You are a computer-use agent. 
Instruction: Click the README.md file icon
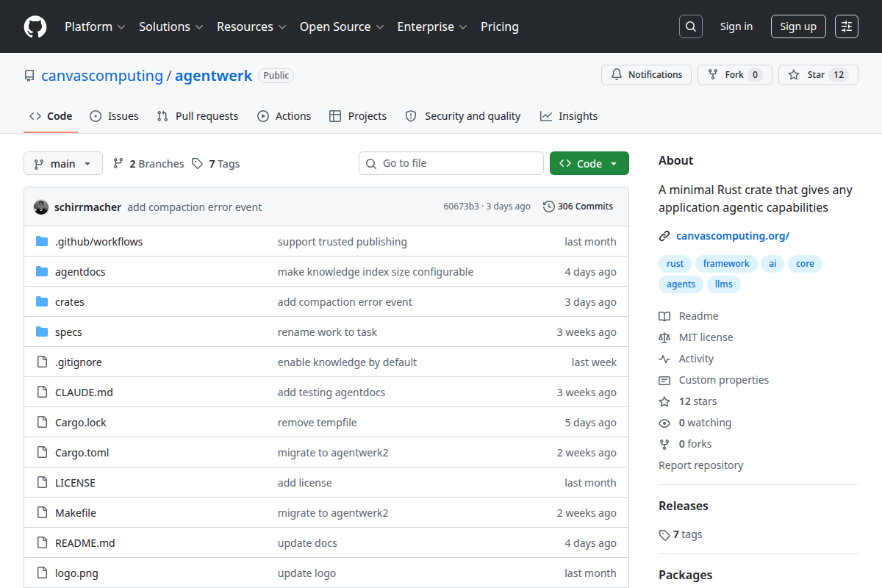pyautogui.click(x=42, y=542)
